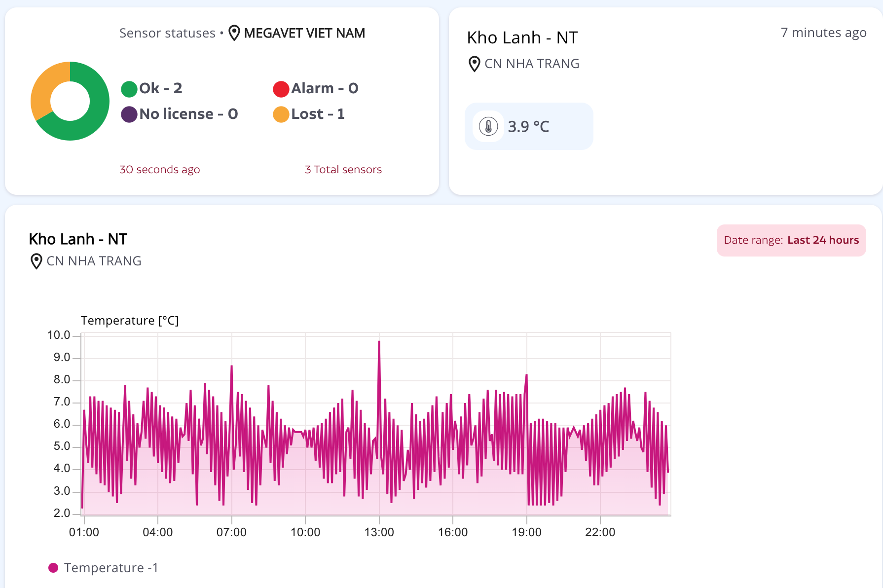
Task: Click the Lost - 1 status label
Action: [x=318, y=114]
